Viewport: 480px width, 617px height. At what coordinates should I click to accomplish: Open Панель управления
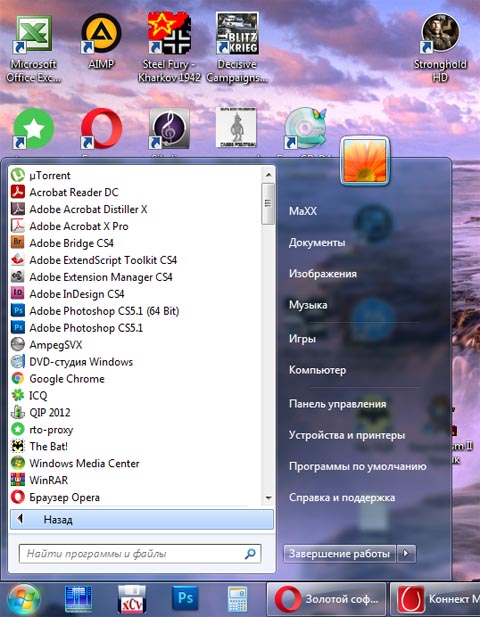click(x=338, y=404)
